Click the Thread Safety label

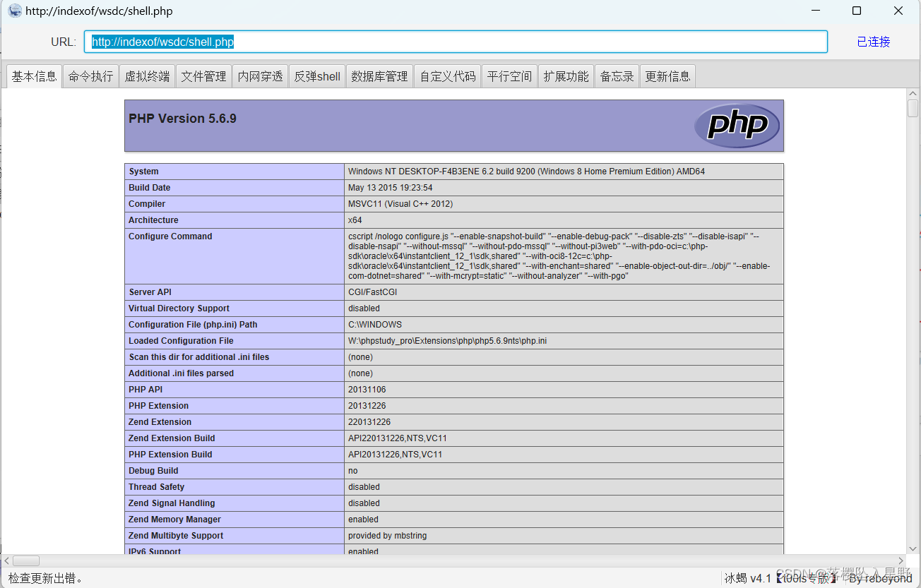(x=156, y=487)
